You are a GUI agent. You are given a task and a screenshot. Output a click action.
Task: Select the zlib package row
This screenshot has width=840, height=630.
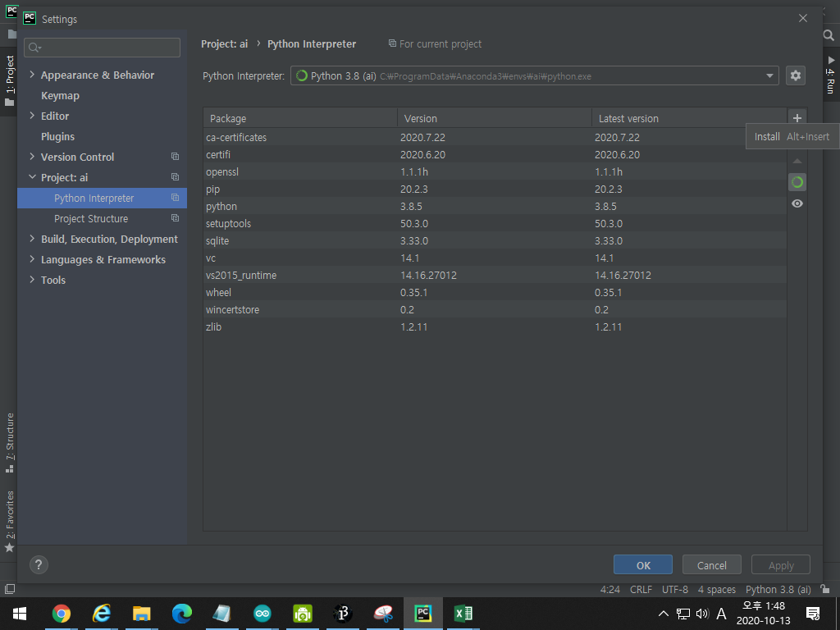point(495,326)
